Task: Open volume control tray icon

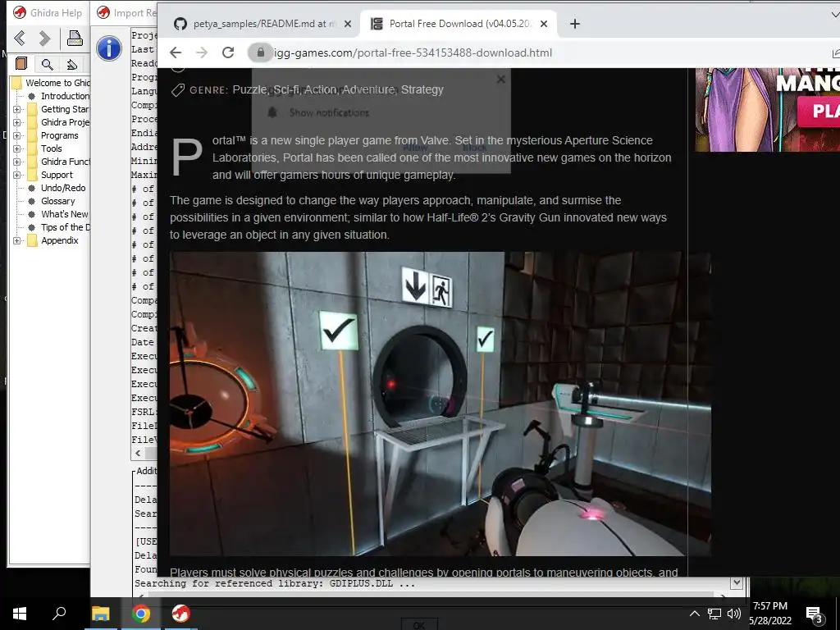Action: click(734, 614)
